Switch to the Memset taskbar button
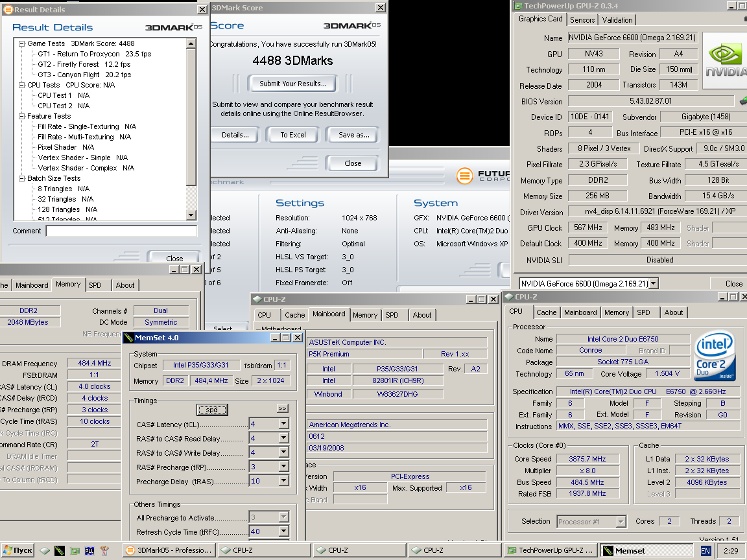 pos(647,550)
